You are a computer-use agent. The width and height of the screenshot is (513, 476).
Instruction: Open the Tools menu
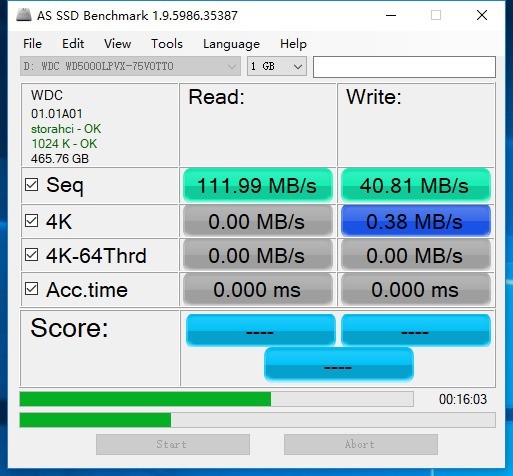click(167, 44)
